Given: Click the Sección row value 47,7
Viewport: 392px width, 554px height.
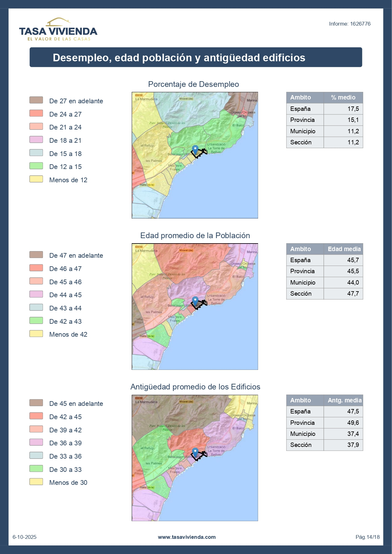Looking at the screenshot, I should pyautogui.click(x=353, y=294).
